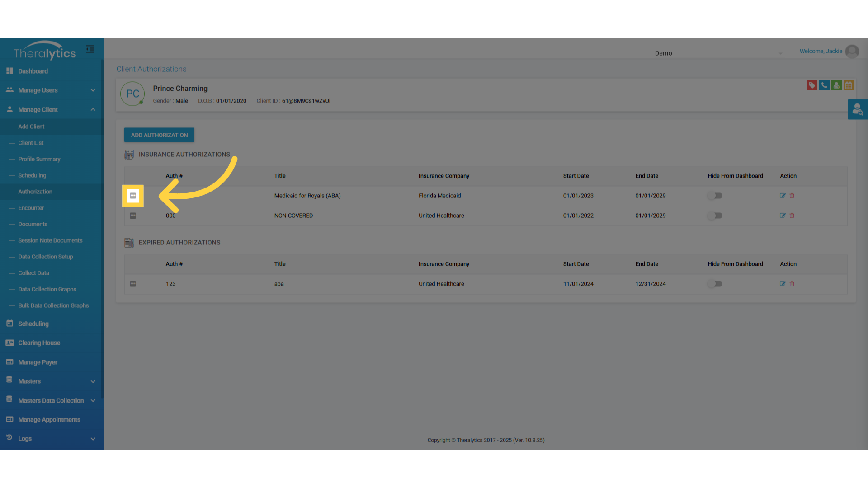Collapse sidebar with the hamburger icon
Screen dimensions: 868x488
coord(90,49)
